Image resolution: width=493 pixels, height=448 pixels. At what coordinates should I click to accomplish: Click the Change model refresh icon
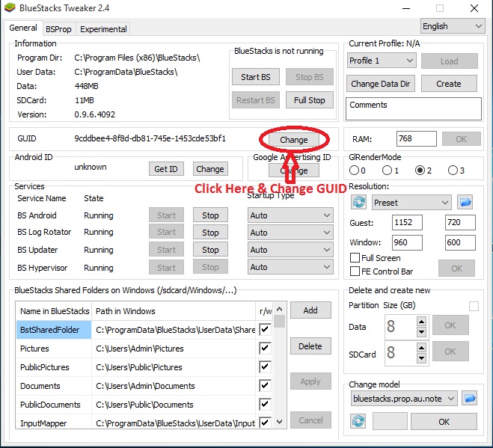(x=358, y=421)
